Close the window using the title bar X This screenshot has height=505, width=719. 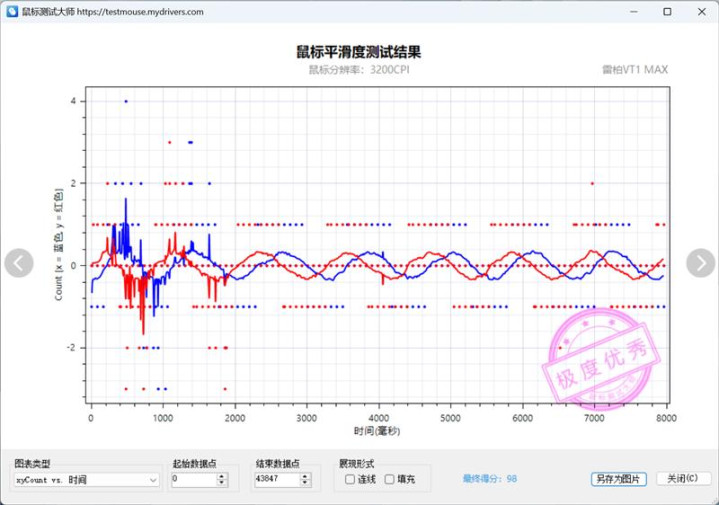click(701, 12)
